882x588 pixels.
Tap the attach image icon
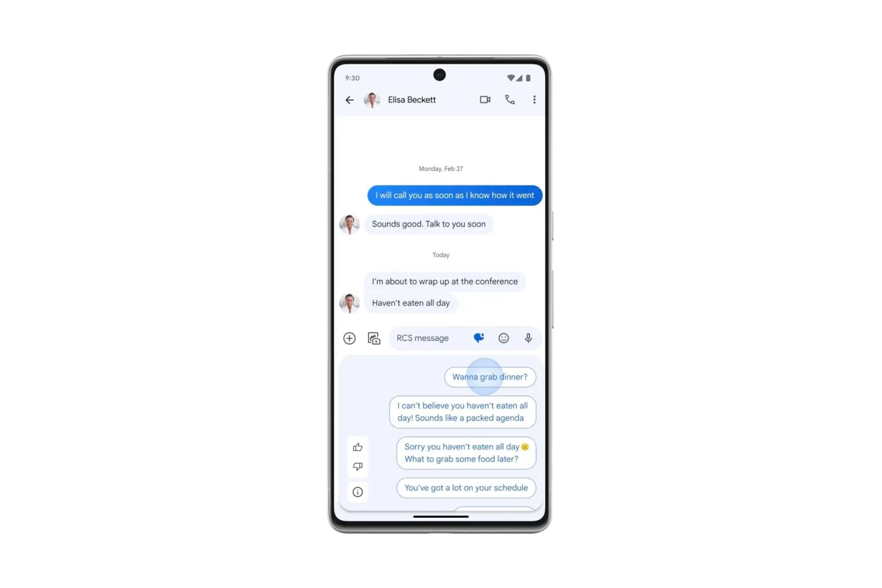coord(374,337)
